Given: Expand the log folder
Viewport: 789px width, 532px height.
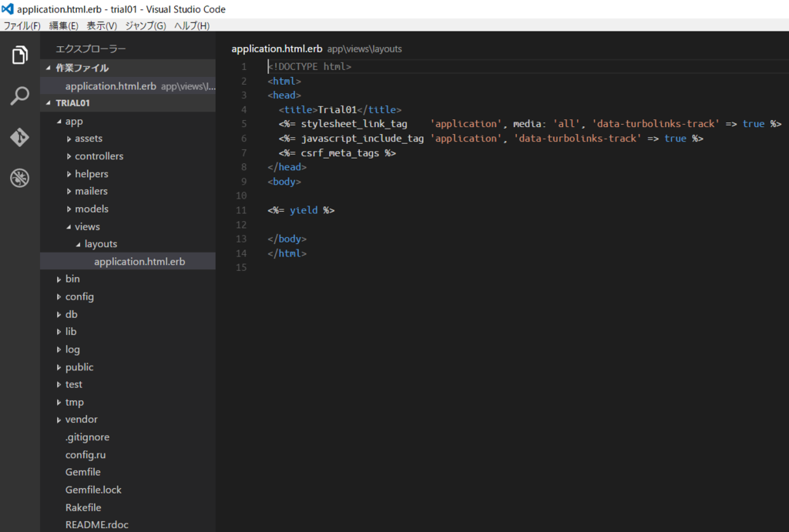Looking at the screenshot, I should [x=59, y=350].
